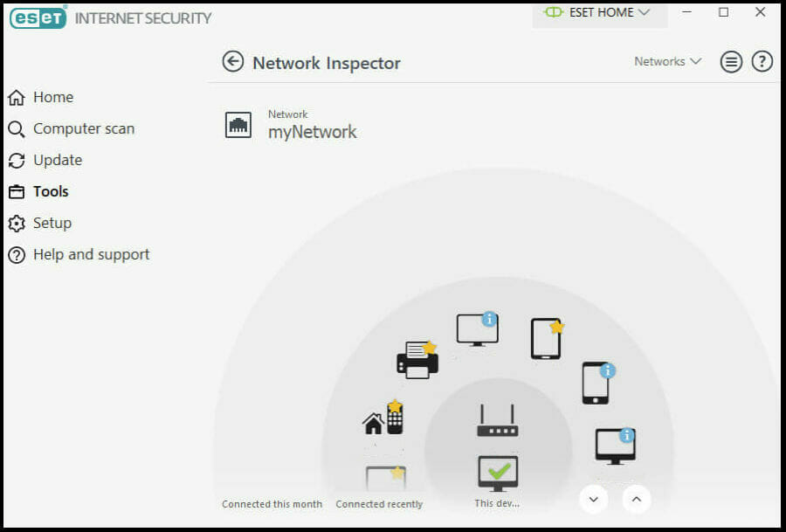Click the myNetwork ethernet port icon
Screen dimensions: 786x532
238,125
